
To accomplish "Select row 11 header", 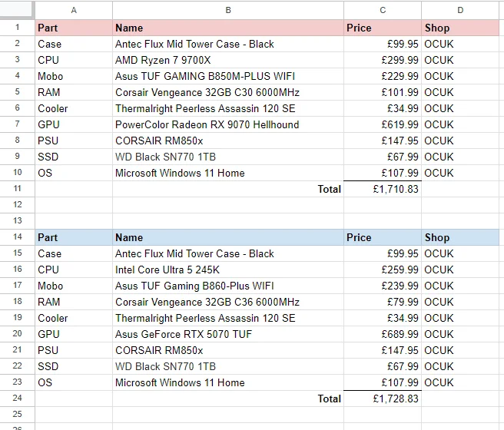I will point(18,189).
